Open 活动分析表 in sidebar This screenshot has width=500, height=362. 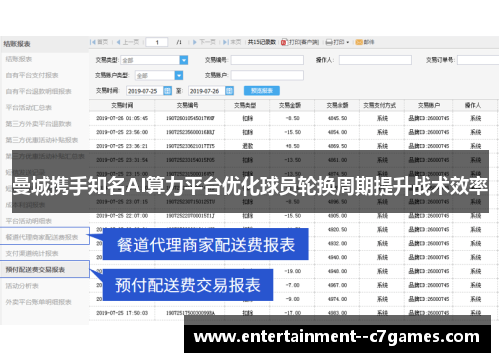point(22,286)
